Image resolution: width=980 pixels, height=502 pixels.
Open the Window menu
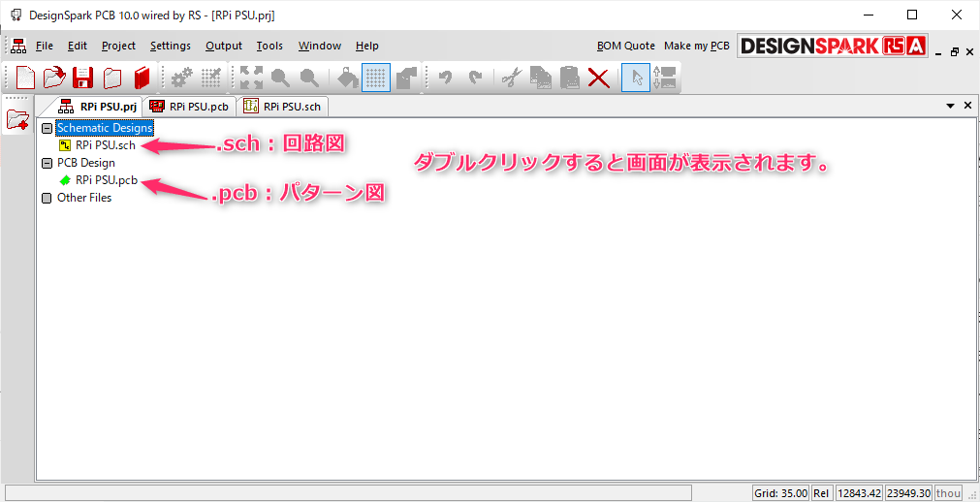click(319, 46)
